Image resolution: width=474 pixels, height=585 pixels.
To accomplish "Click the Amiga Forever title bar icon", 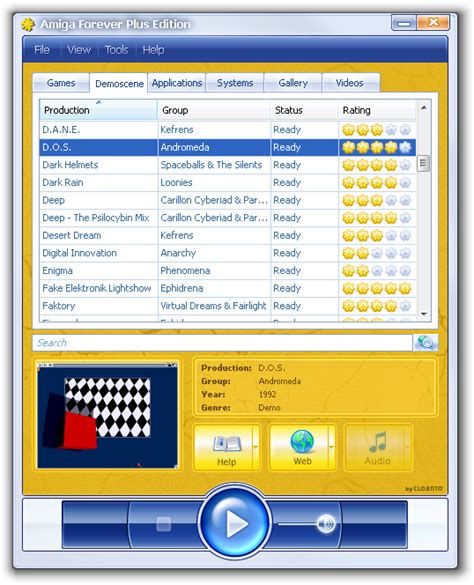I will tap(28, 24).
